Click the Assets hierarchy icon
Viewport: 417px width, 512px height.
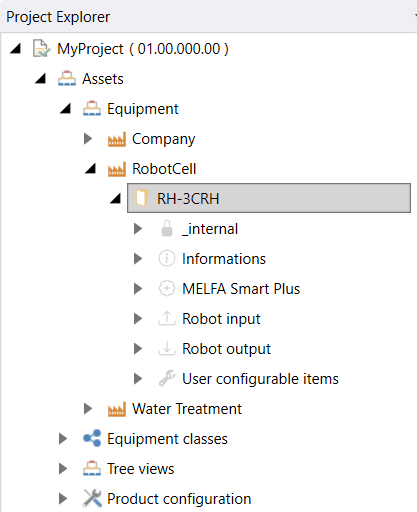coord(67,79)
